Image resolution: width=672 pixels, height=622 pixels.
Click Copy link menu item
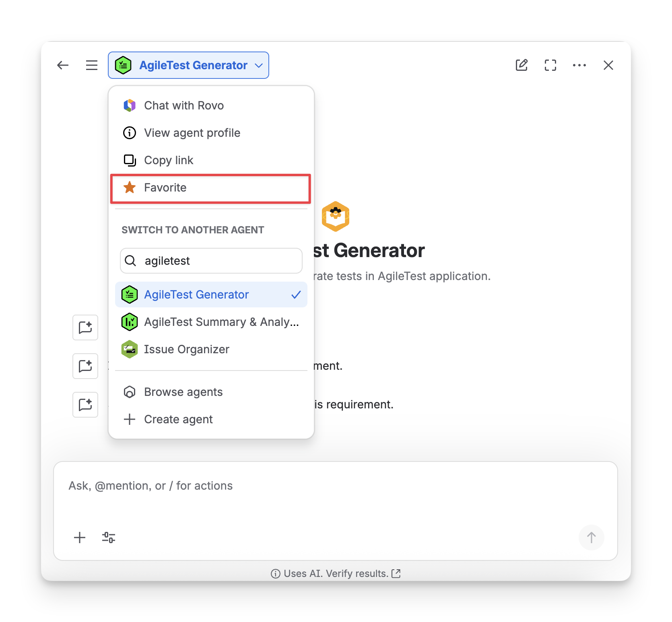click(x=211, y=160)
